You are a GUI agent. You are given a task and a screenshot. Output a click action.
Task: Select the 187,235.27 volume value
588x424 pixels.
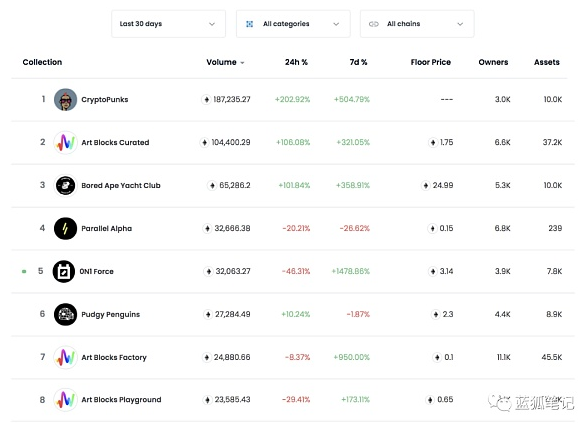[231, 100]
